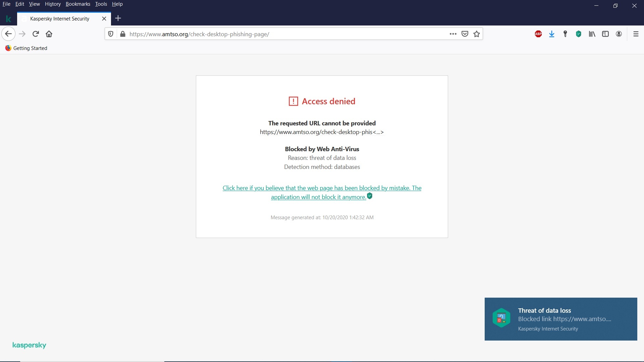Open the View menu
The image size is (644, 362).
(x=34, y=4)
